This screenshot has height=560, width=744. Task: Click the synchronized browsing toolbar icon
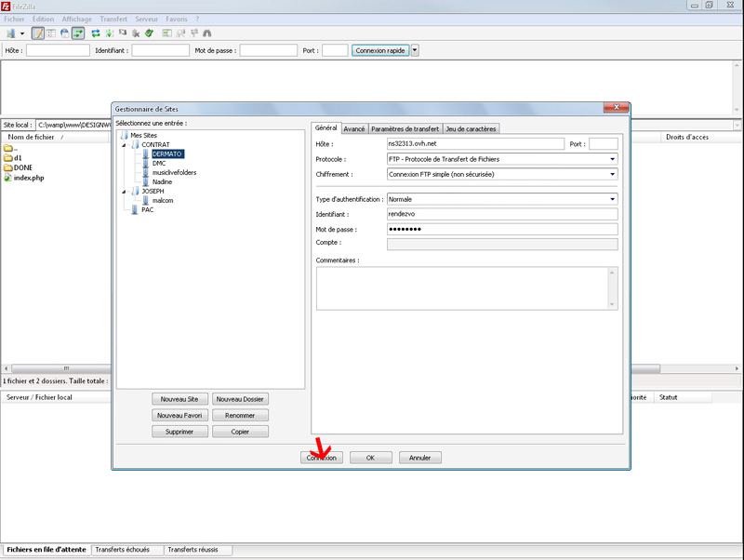(193, 33)
